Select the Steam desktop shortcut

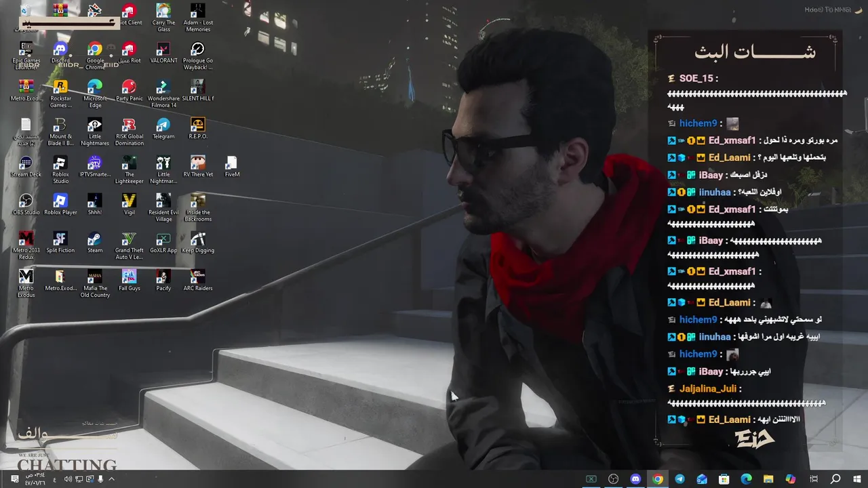coord(95,243)
